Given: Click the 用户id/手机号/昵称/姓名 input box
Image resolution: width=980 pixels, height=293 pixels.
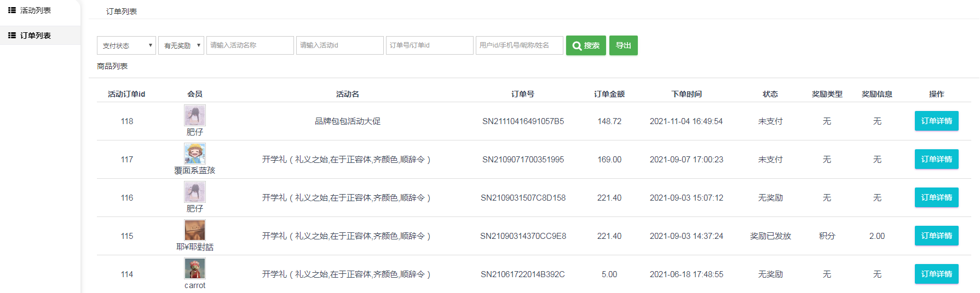Looking at the screenshot, I should point(519,45).
